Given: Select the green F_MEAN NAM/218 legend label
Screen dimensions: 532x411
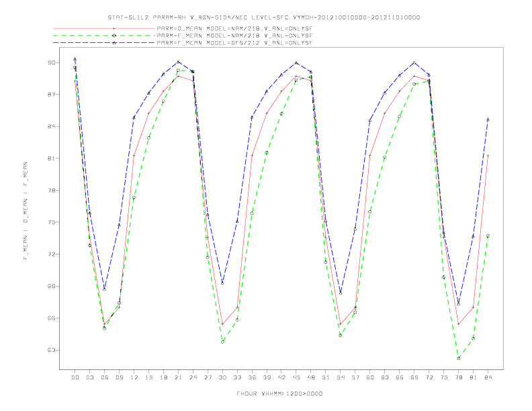Looking at the screenshot, I should coord(234,36).
